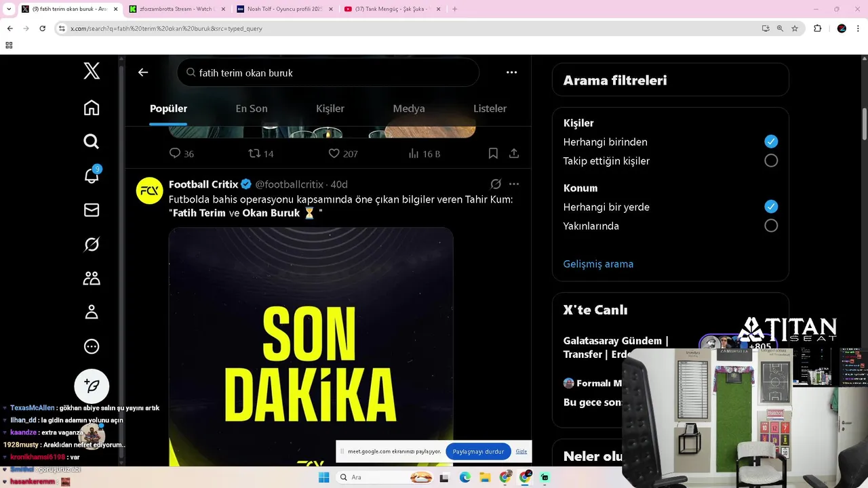Open the Gelişmiş arama link
The width and height of the screenshot is (868, 488).
tap(598, 264)
